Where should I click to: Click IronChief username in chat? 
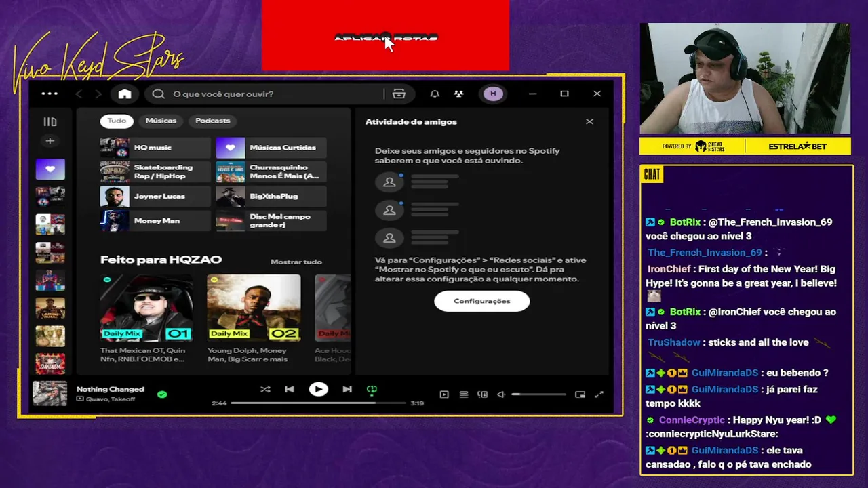pos(669,269)
